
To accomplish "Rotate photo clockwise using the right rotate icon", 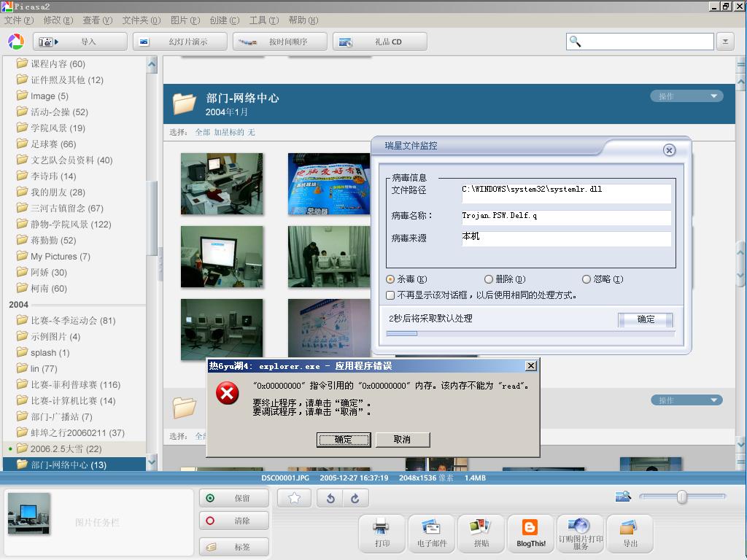I will pos(355,498).
